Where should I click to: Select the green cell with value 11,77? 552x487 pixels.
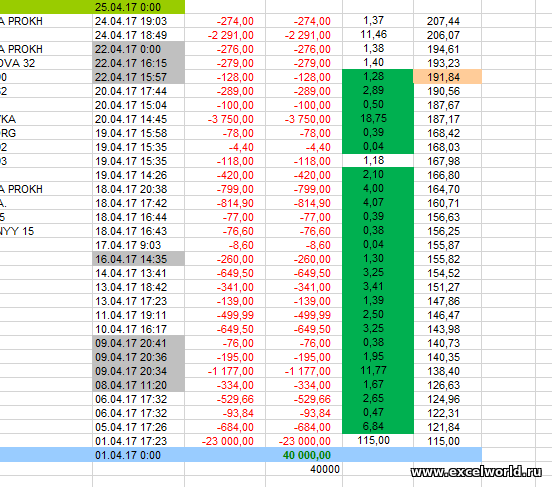point(378,370)
